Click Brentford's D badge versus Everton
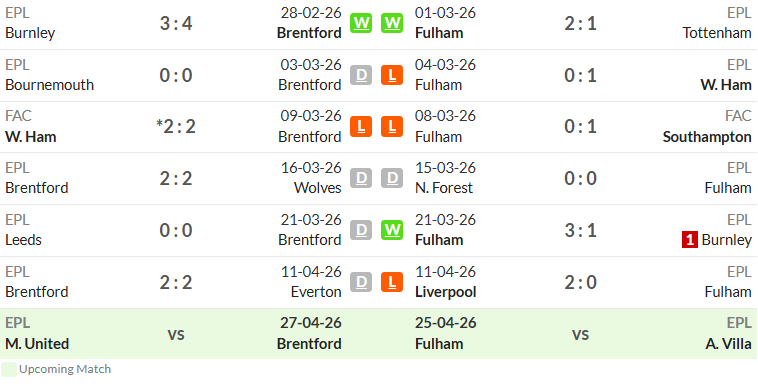 coord(361,282)
